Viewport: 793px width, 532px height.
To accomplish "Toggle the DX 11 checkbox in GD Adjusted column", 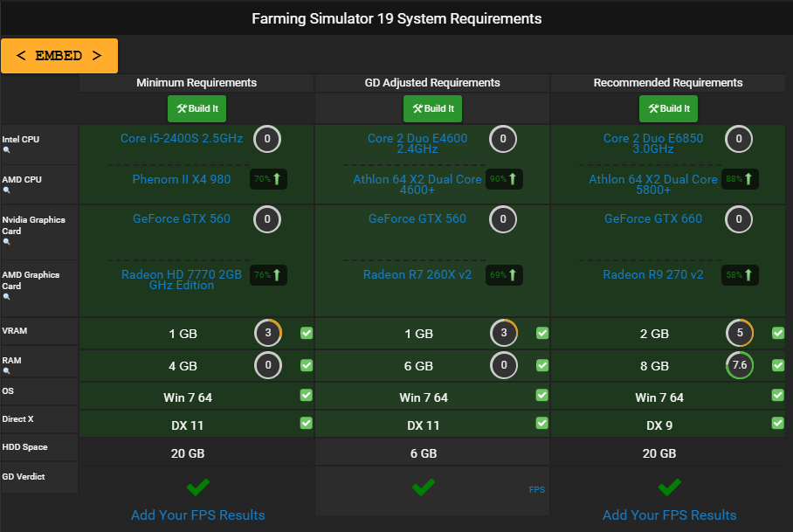I will pyautogui.click(x=541, y=423).
